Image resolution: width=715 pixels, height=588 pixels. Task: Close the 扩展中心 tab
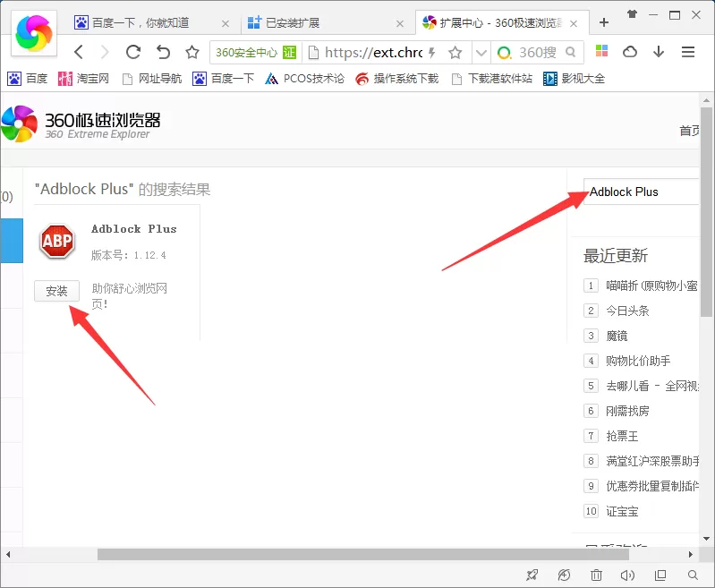[574, 24]
